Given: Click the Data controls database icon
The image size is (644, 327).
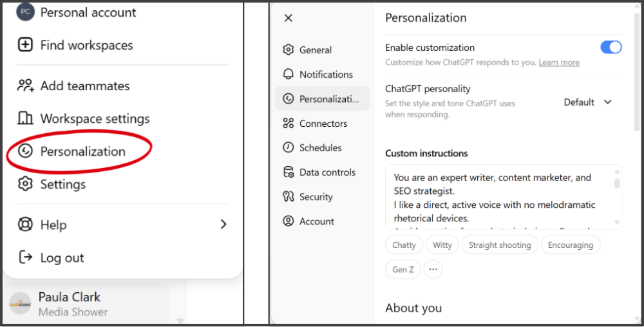Looking at the screenshot, I should [x=289, y=173].
